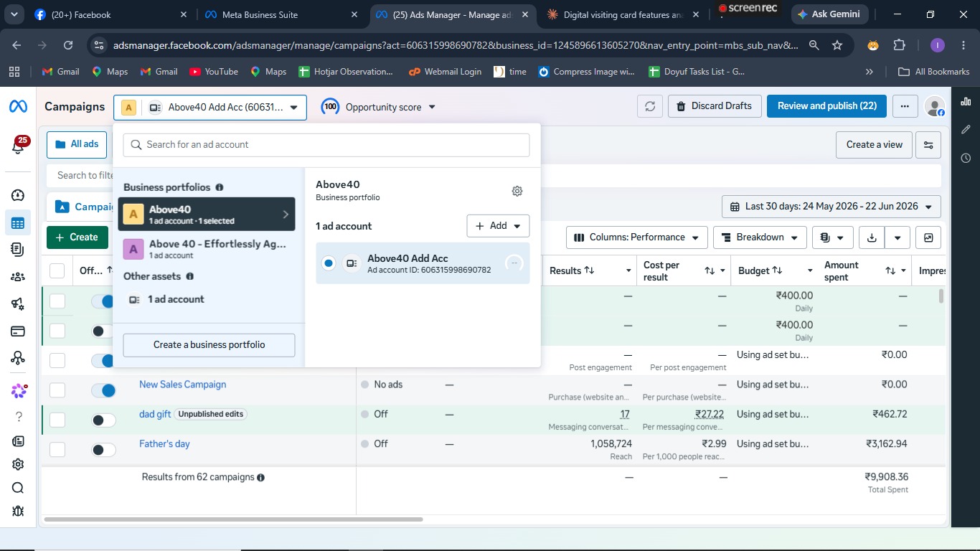Toggle the New Sales Campaign on/off switch
Viewport: 980px width, 551px height.
pos(104,390)
